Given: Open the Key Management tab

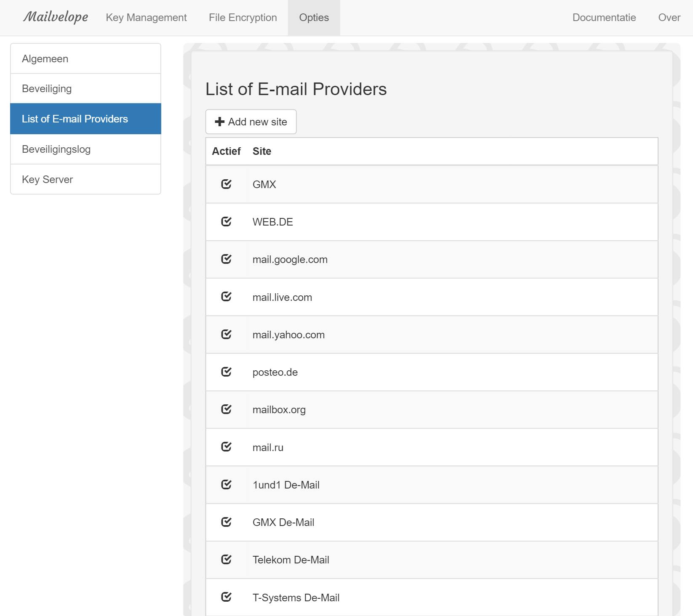Looking at the screenshot, I should click(146, 18).
